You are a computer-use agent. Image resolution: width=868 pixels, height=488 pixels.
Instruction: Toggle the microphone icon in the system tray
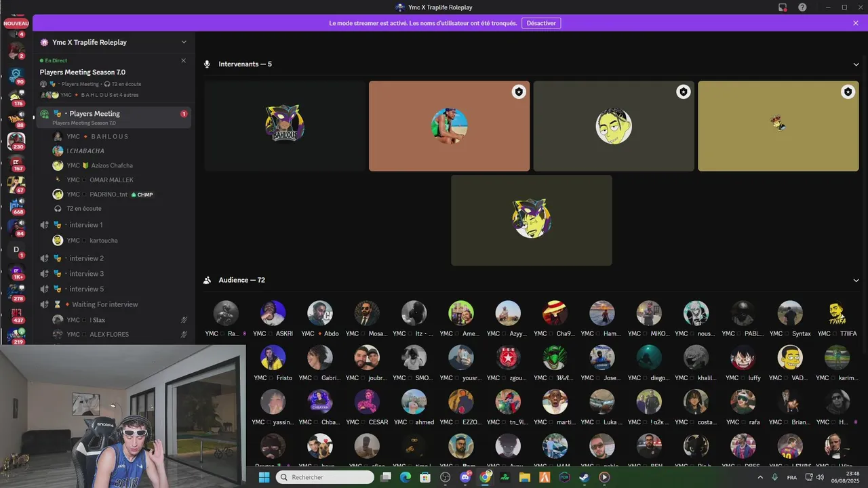(774, 477)
